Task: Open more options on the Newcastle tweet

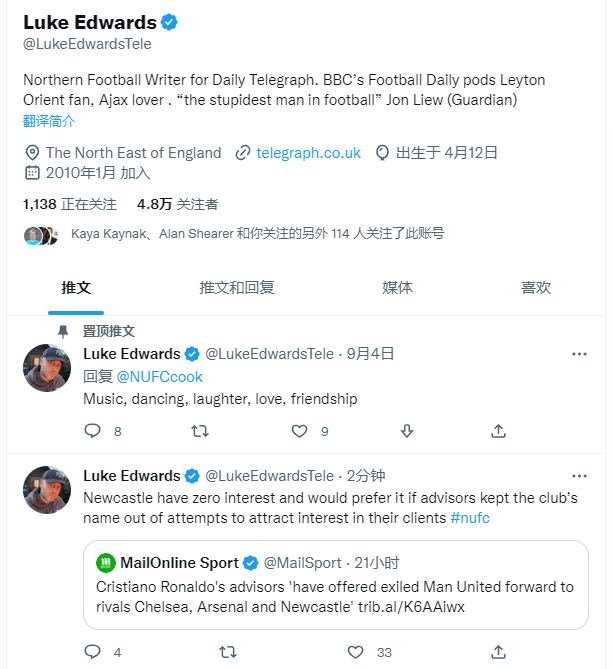Action: click(x=579, y=476)
